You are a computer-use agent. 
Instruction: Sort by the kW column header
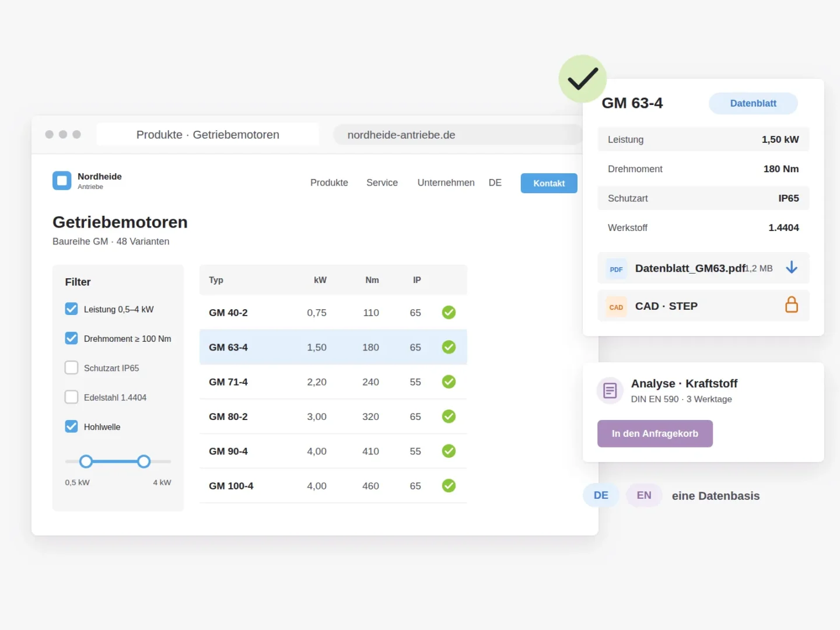pyautogui.click(x=320, y=280)
